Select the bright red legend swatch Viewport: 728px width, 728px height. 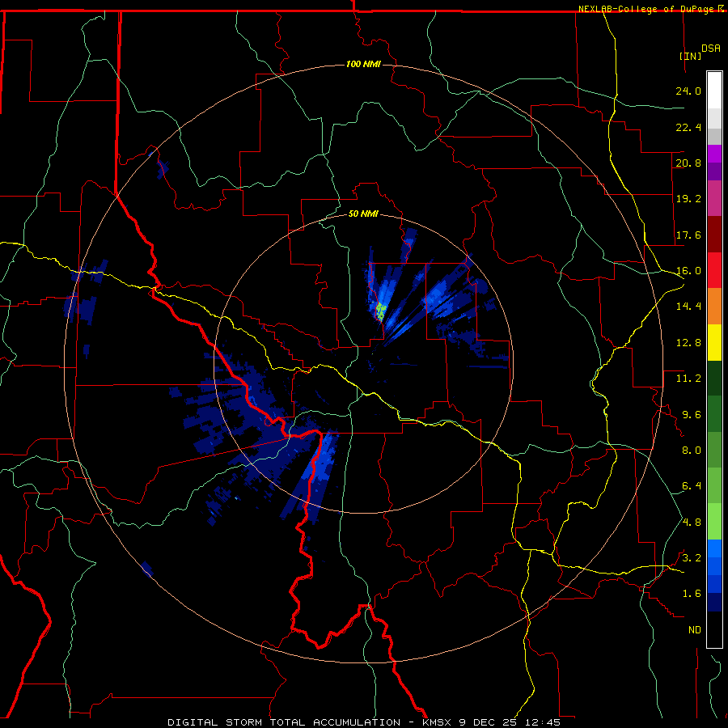714,270
